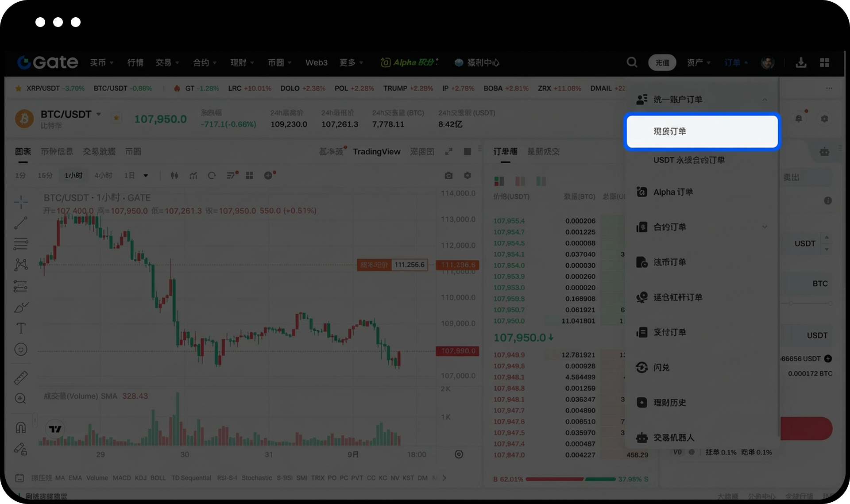Screen dimensions: 850x504
Task: Open the BTC/USDT pair dropdown
Action: [99, 114]
